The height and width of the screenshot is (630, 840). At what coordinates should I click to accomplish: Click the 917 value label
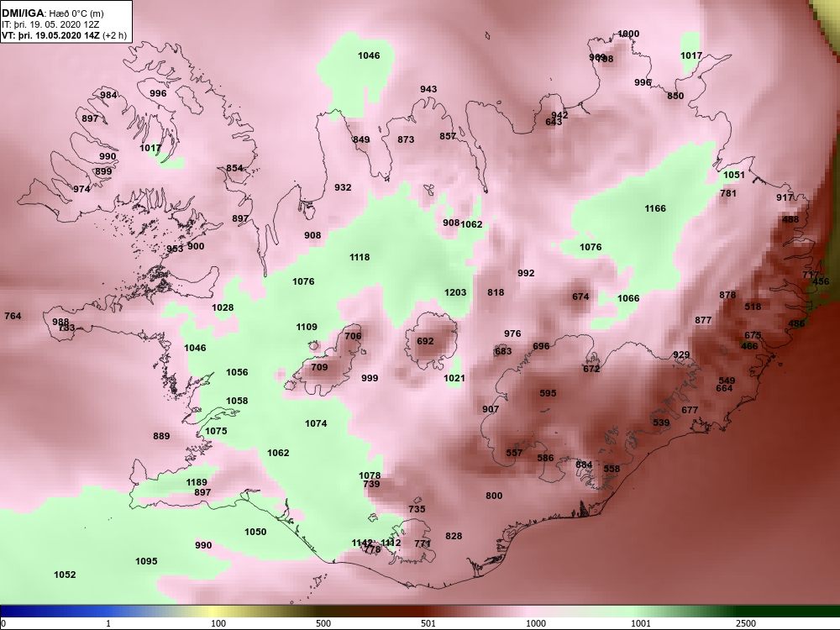(x=785, y=197)
